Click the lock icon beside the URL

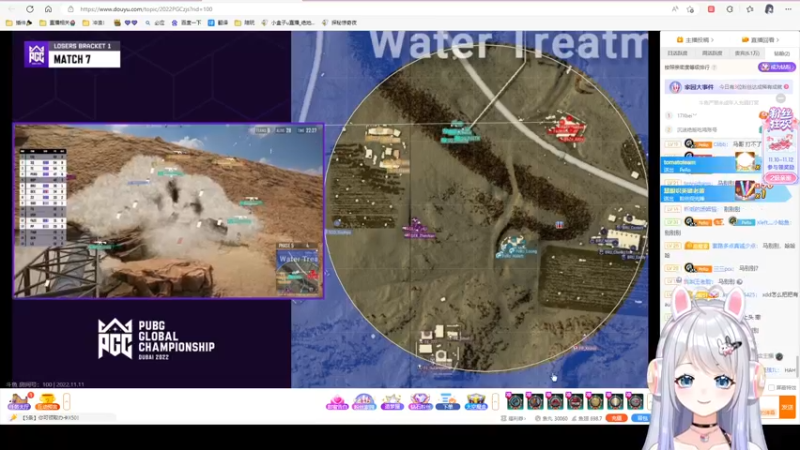[x=70, y=9]
